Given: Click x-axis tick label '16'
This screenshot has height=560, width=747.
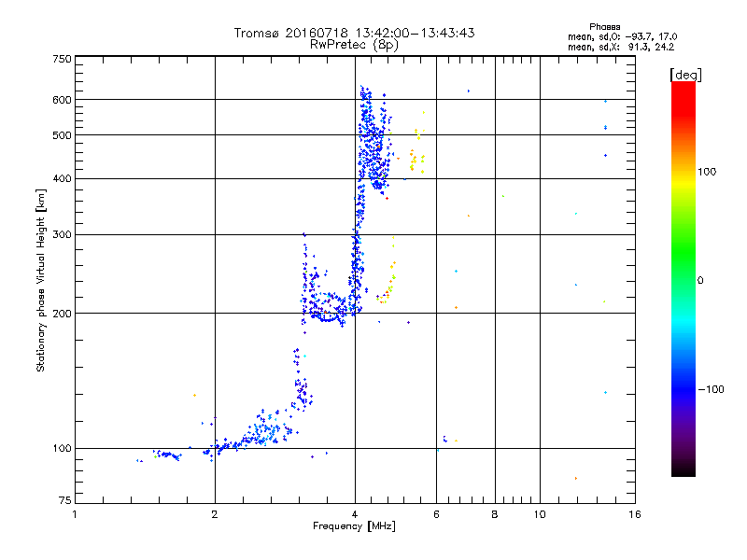Looking at the screenshot, I should 635,514.
